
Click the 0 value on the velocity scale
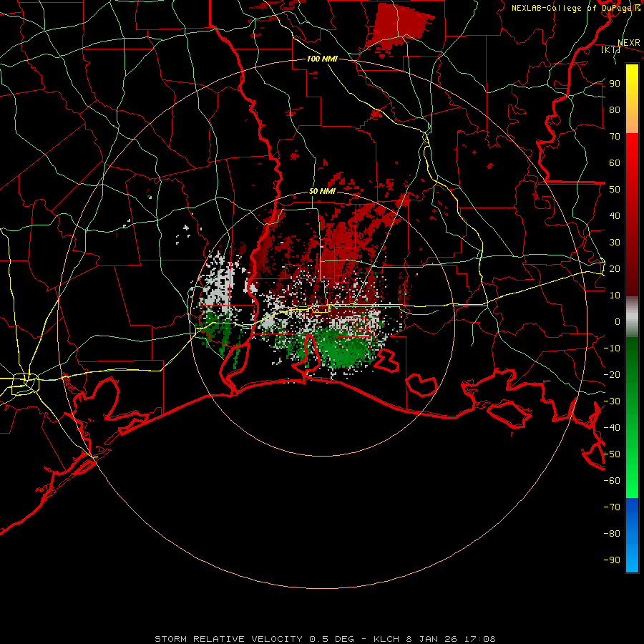click(x=618, y=321)
